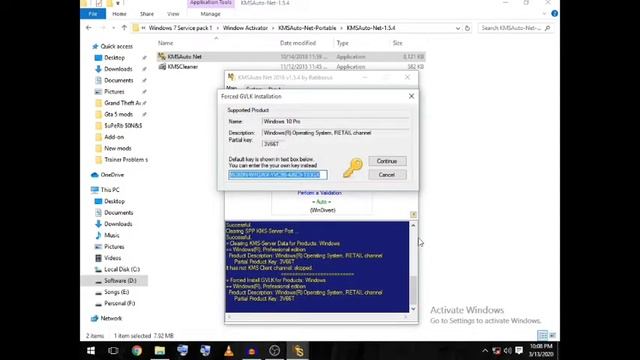Open the Gta 5 mods folder
The width and height of the screenshot is (640, 360).
point(118,114)
